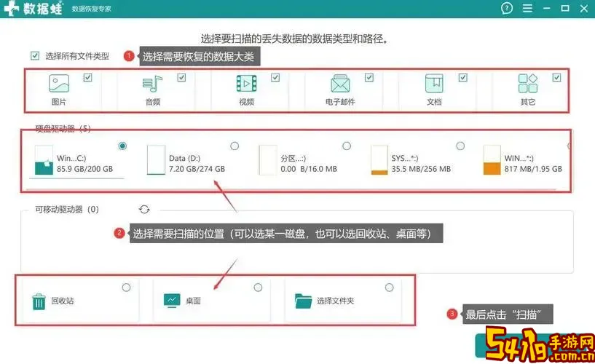Click the 35.5 MB/256 MB size text

pyautogui.click(x=421, y=169)
